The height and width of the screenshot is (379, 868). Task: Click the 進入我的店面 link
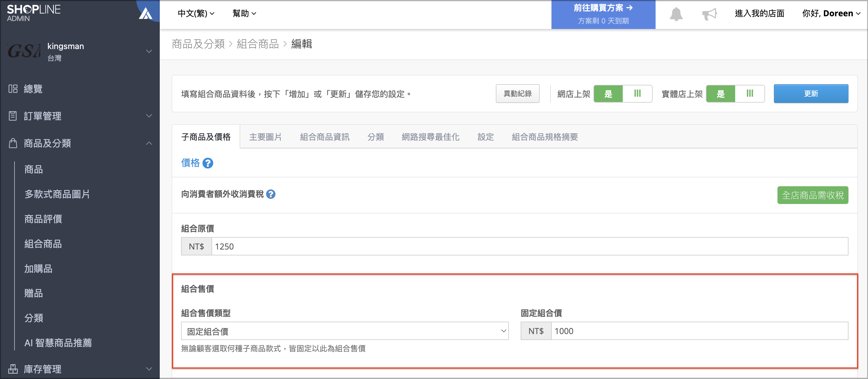tap(759, 14)
